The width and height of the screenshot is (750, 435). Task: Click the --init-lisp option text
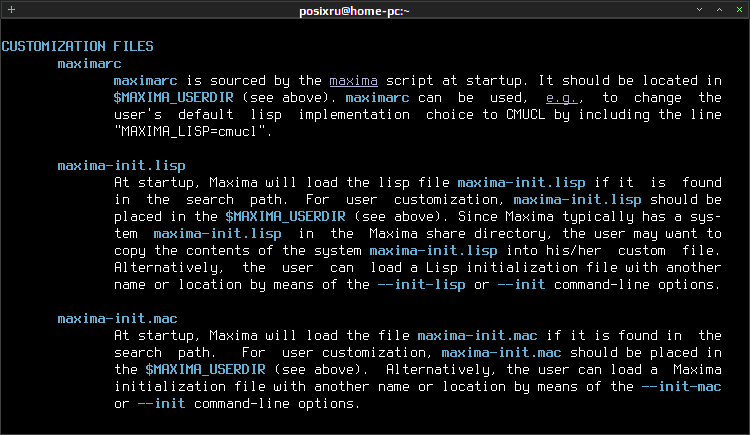421,285
